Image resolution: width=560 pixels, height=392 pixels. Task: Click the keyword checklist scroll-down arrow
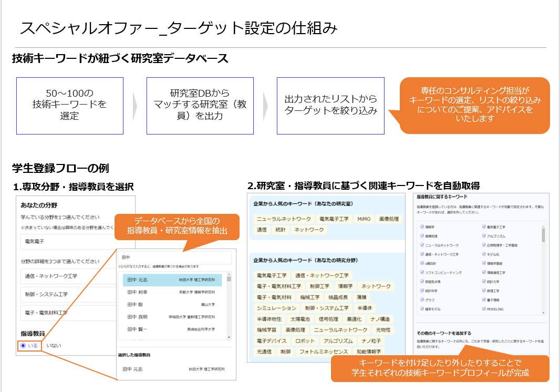coord(543,312)
